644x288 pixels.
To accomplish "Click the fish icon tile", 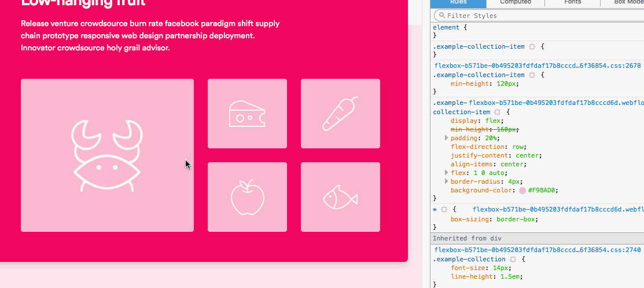I will coord(340,197).
